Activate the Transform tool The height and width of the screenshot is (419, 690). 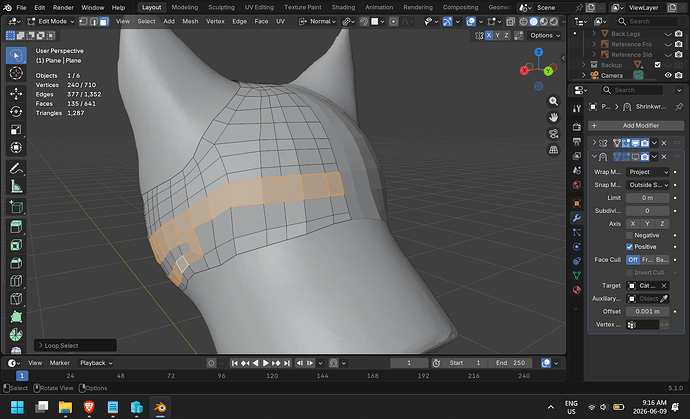tap(16, 147)
